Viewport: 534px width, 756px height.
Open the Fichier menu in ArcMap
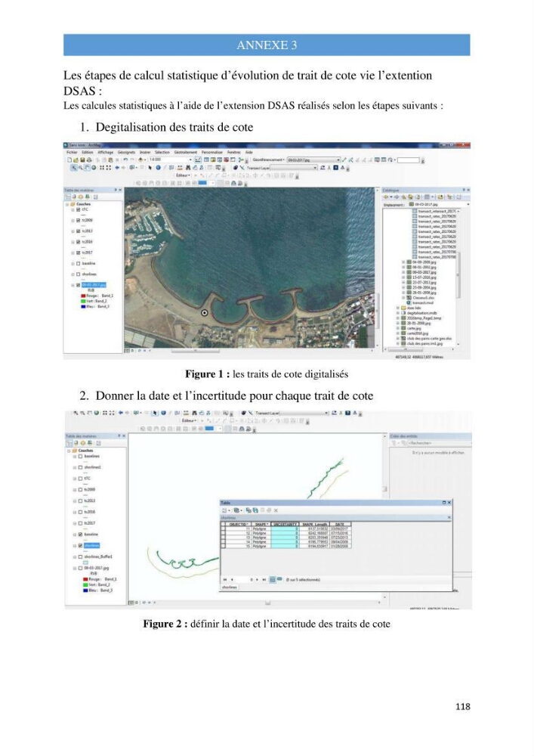pos(71,153)
